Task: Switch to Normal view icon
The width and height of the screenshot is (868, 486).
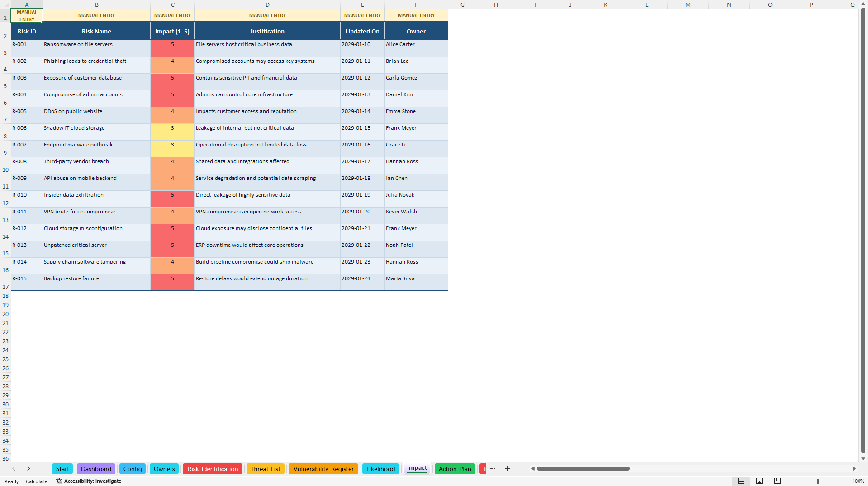Action: point(741,481)
